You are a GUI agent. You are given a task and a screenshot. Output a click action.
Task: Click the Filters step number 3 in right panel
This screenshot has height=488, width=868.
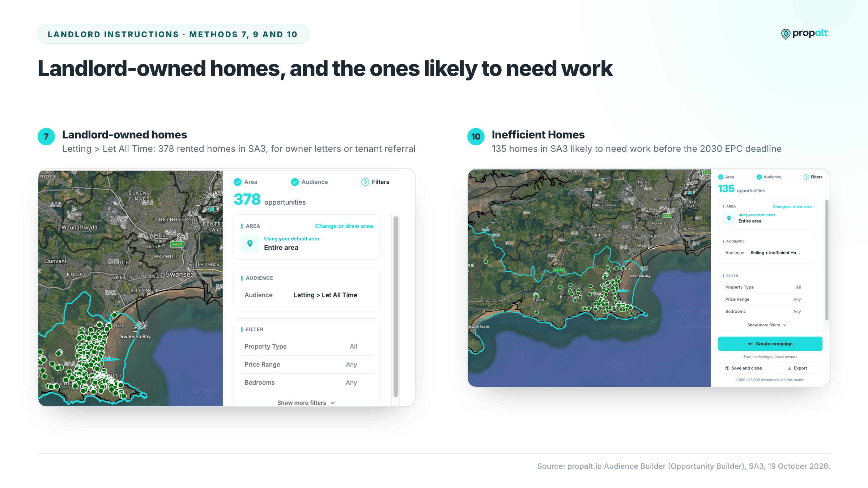[x=806, y=177]
